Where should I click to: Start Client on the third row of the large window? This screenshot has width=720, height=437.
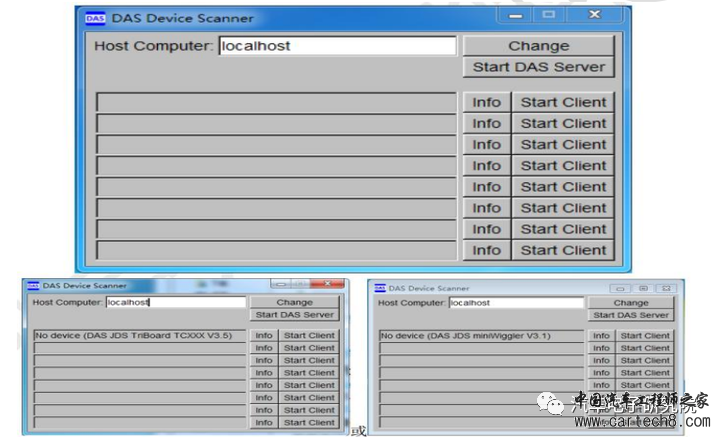pos(563,145)
